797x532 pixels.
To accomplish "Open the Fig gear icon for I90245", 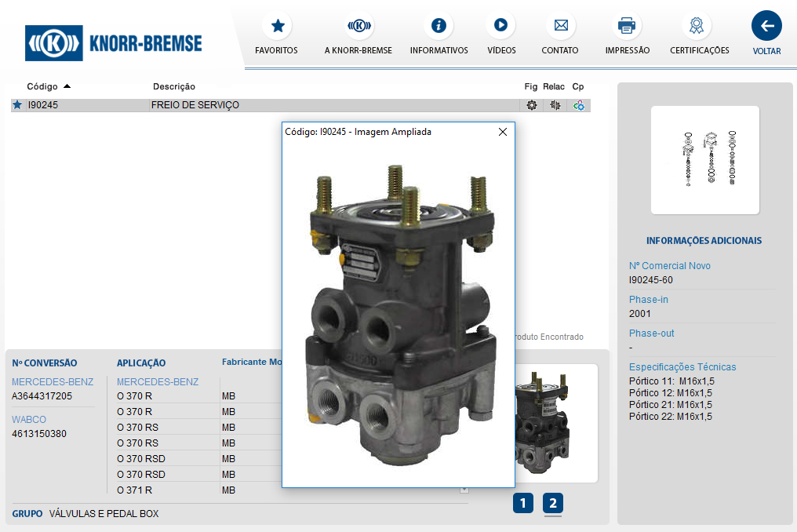I will (x=532, y=105).
